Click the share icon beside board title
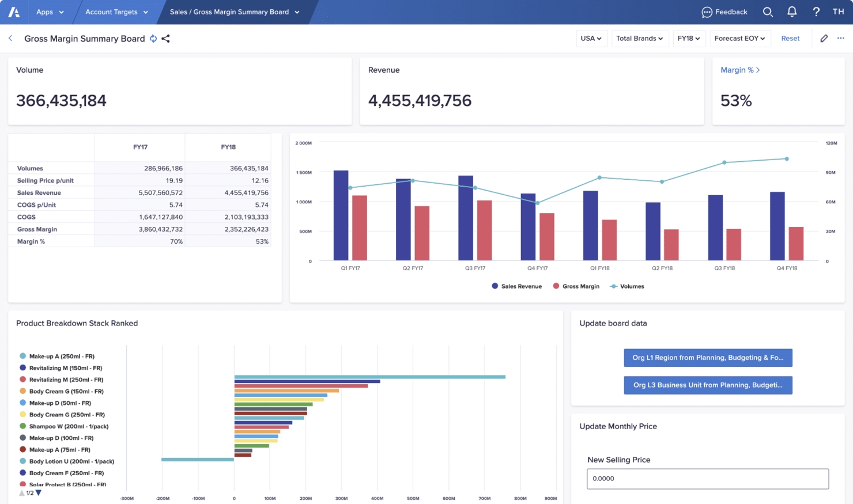This screenshot has width=853, height=504. point(166,39)
